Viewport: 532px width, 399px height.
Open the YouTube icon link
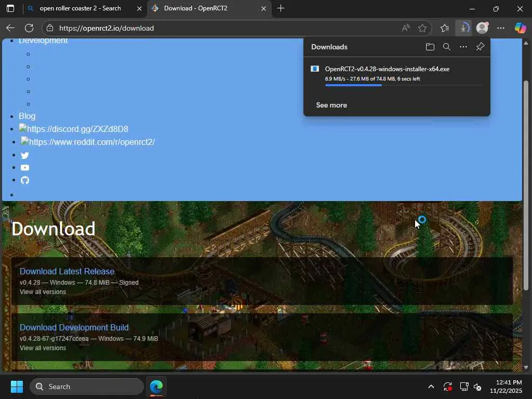pos(25,168)
